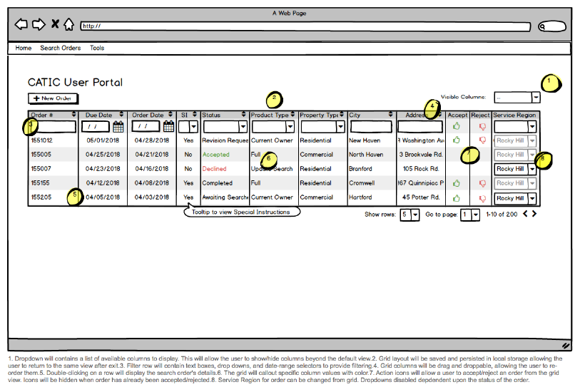Image resolution: width=580 pixels, height=392 pixels.
Task: Go to previous page arrow in pager
Action: [x=525, y=214]
